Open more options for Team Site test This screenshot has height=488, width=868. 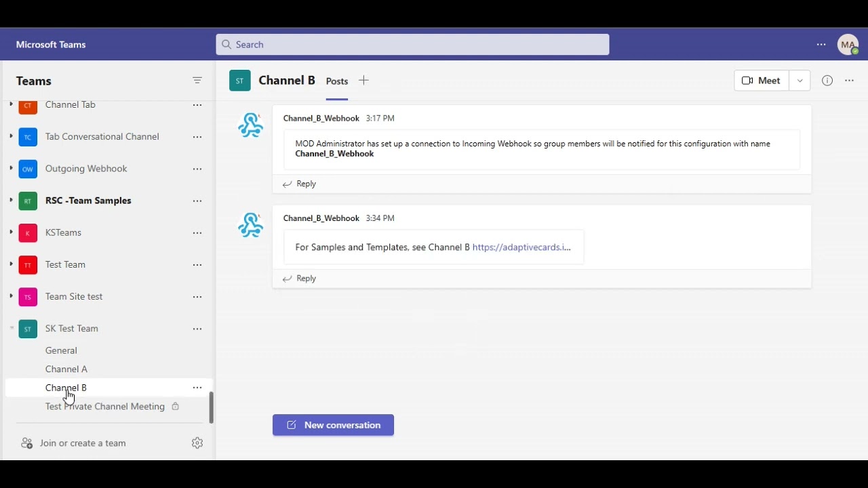pos(197,296)
